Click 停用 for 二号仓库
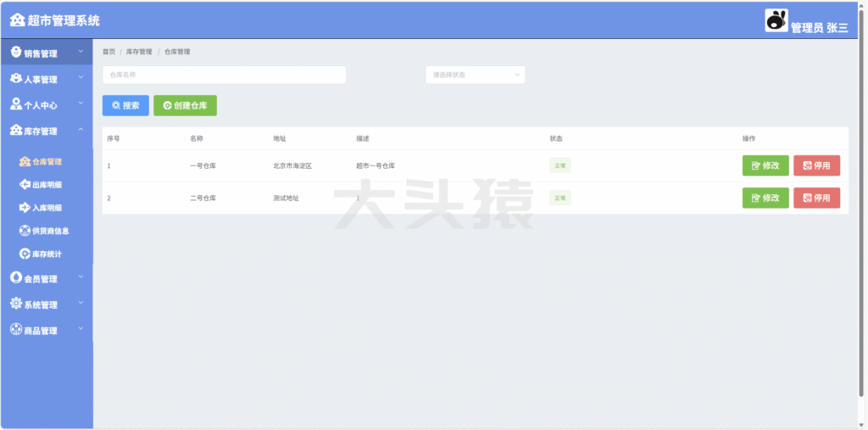This screenshot has height=430, width=868. click(817, 198)
